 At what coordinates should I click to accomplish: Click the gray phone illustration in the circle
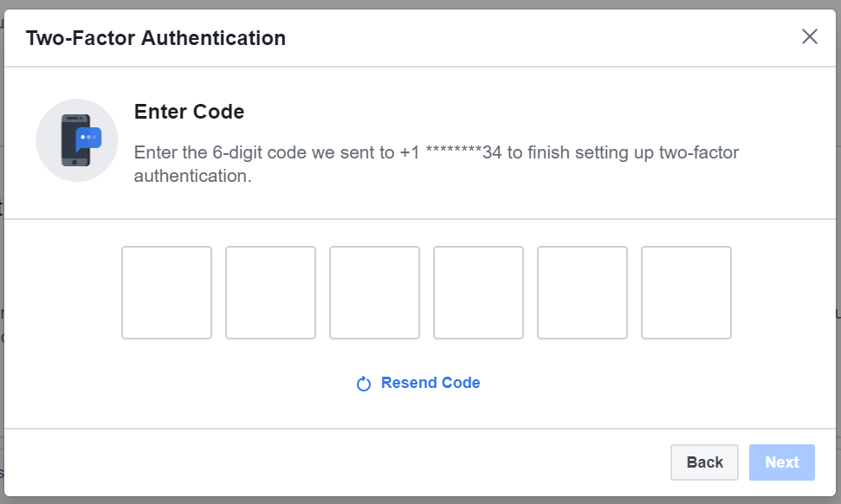(76, 139)
